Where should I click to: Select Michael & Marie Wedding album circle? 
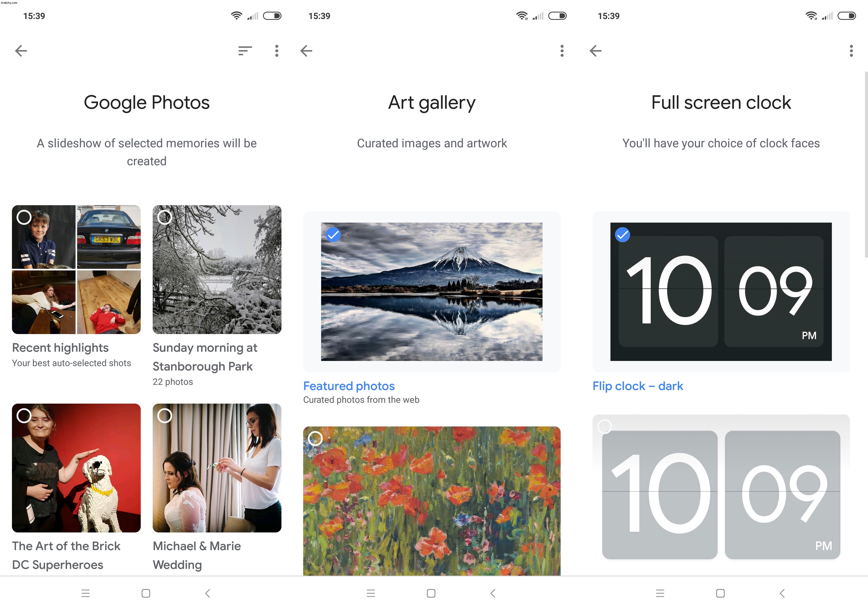tap(164, 415)
